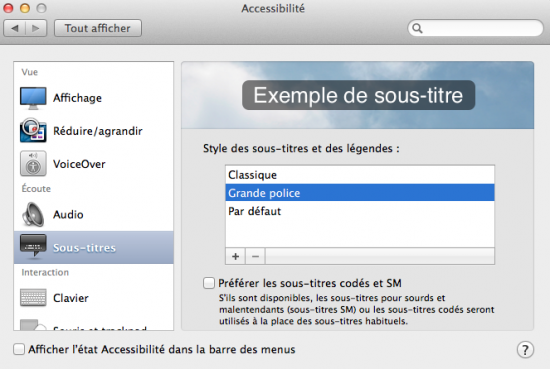Focus the search input field
The width and height of the screenshot is (550, 369).
pyautogui.click(x=475, y=28)
